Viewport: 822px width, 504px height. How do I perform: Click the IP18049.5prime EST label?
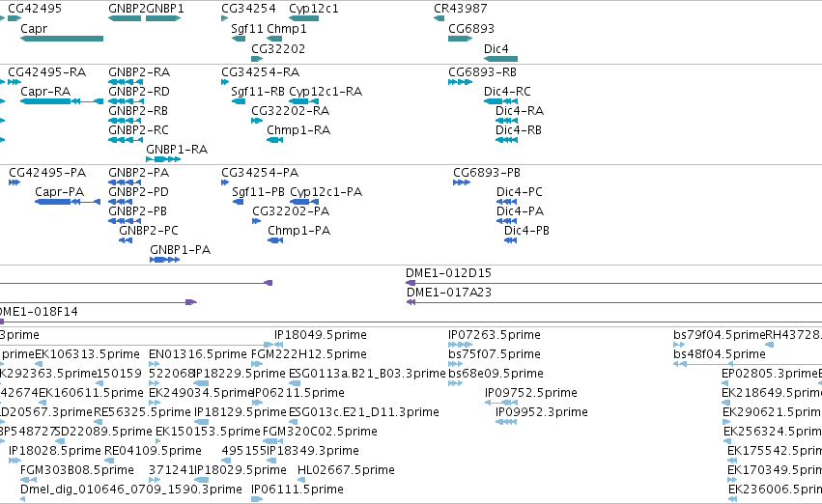pyautogui.click(x=321, y=335)
